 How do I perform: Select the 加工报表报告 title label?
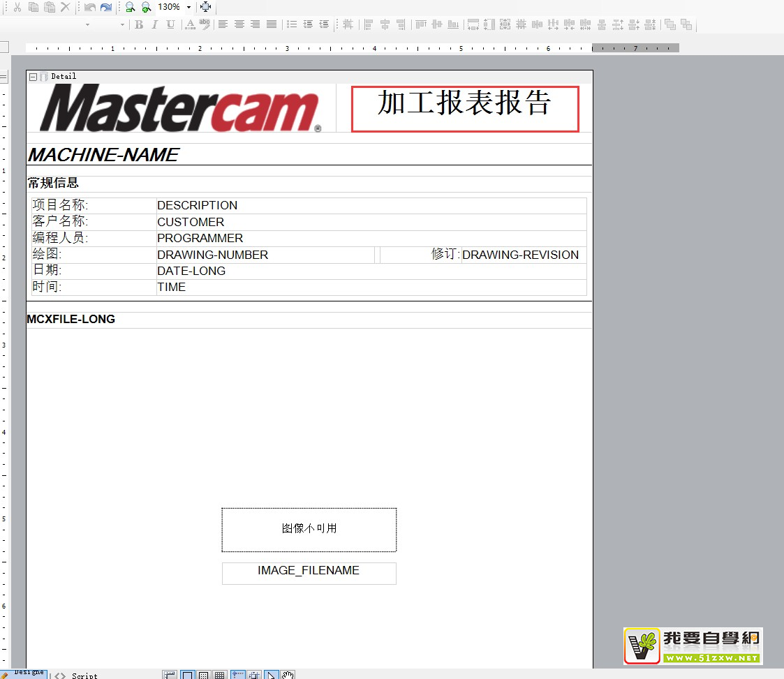pos(465,109)
